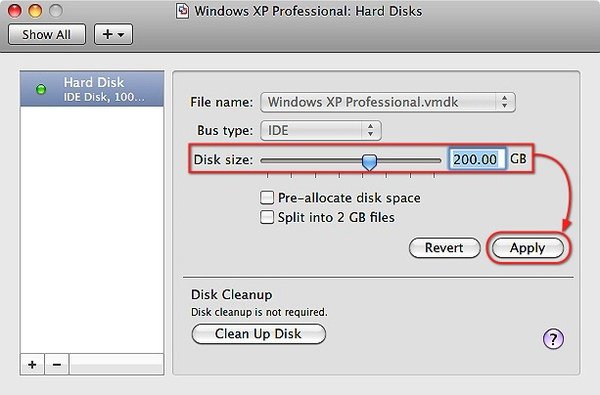Click the document icon in window title

183,11
